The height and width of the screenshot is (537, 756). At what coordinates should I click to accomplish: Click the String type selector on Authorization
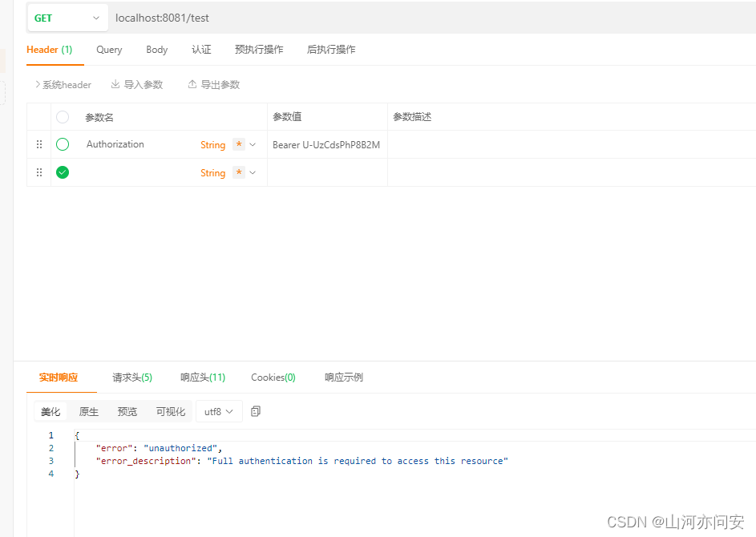point(212,144)
